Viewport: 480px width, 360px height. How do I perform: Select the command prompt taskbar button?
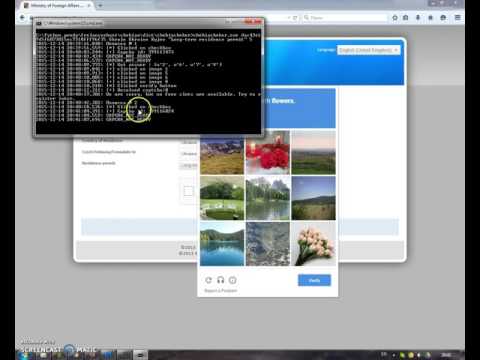pos(140,355)
